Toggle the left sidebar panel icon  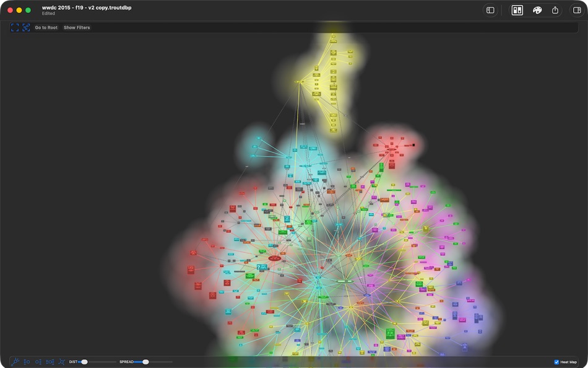pyautogui.click(x=491, y=10)
